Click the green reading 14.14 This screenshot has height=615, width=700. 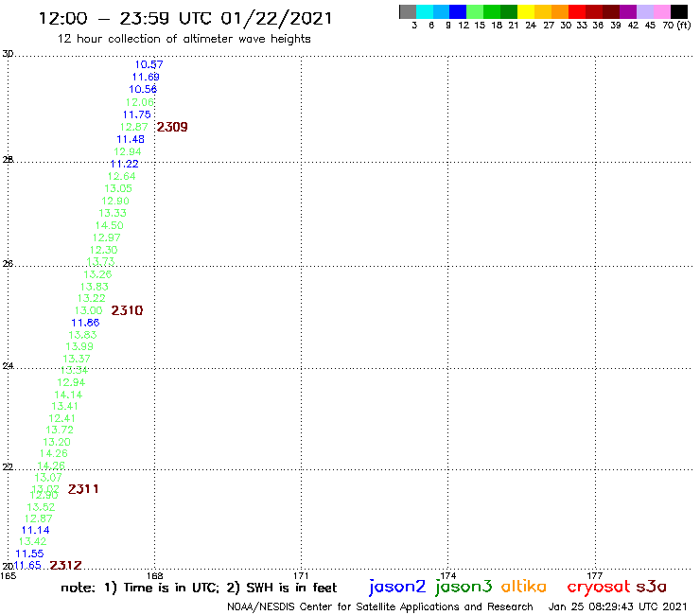point(68,395)
